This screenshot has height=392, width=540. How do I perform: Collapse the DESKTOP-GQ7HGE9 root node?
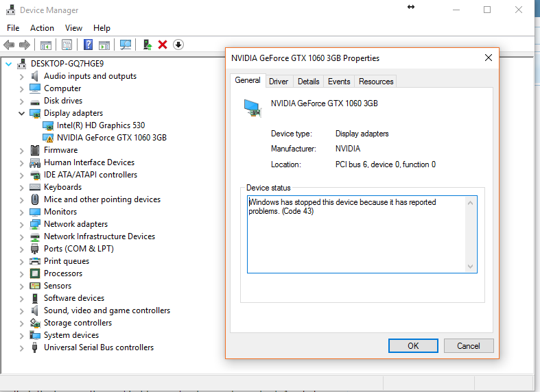click(x=9, y=64)
